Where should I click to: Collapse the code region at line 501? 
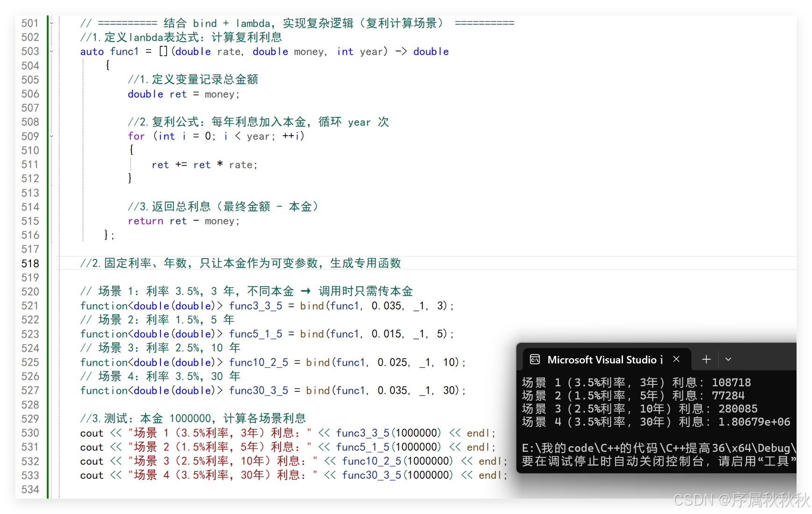(51, 23)
